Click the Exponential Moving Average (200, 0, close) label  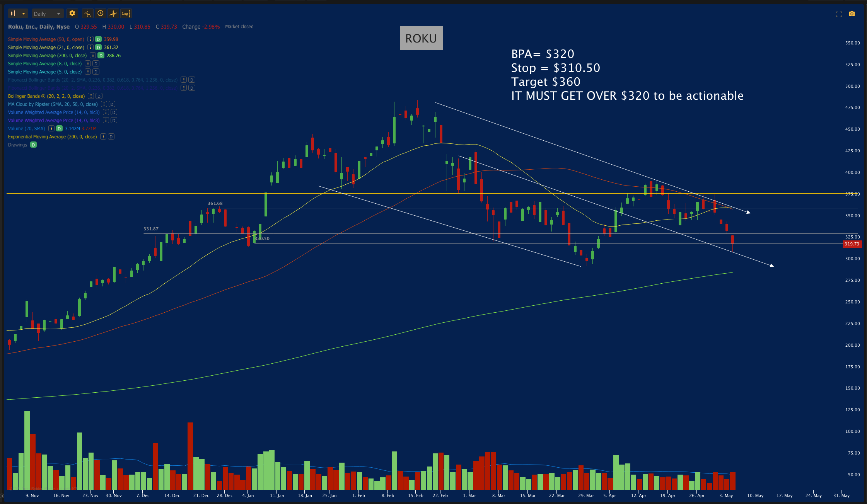pyautogui.click(x=53, y=136)
